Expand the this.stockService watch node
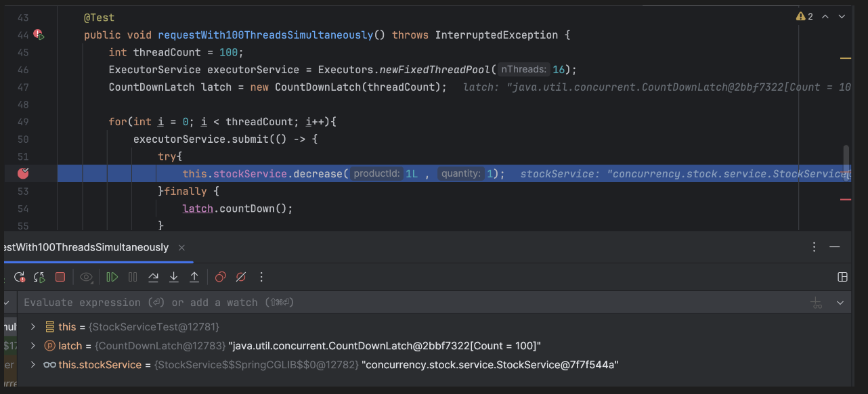 coord(33,365)
